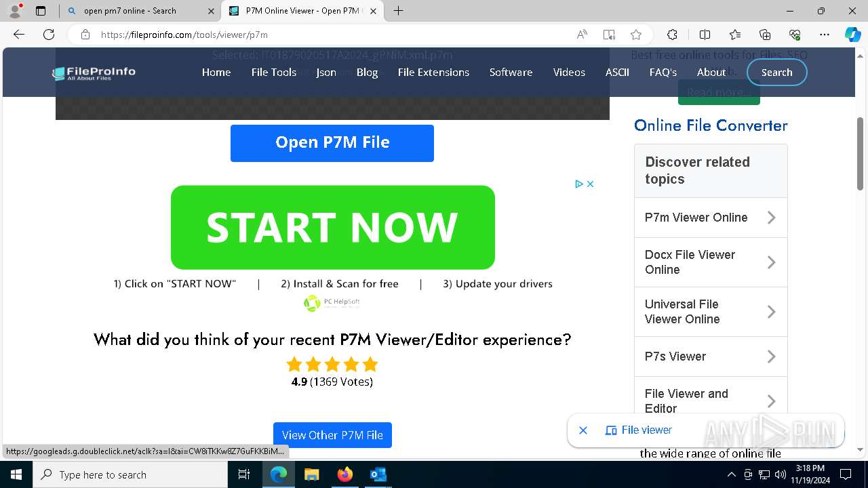Open the Immersive reader icon
This screenshot has width=868, height=488.
[609, 35]
